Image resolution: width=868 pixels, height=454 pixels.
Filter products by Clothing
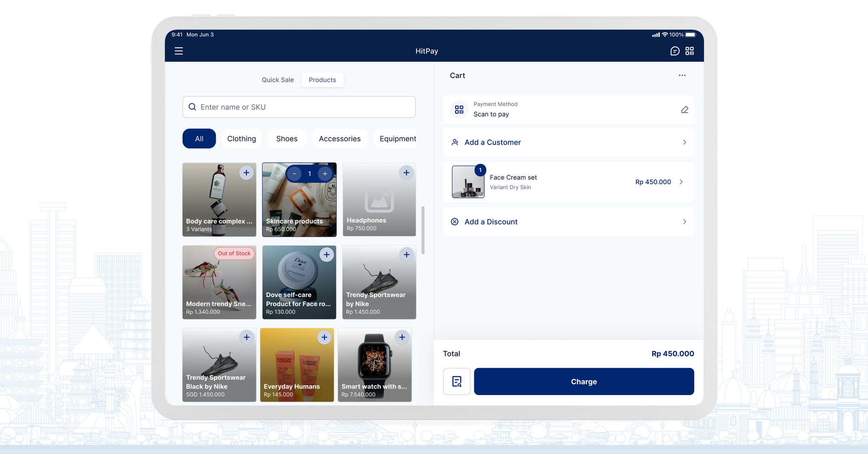(x=242, y=139)
